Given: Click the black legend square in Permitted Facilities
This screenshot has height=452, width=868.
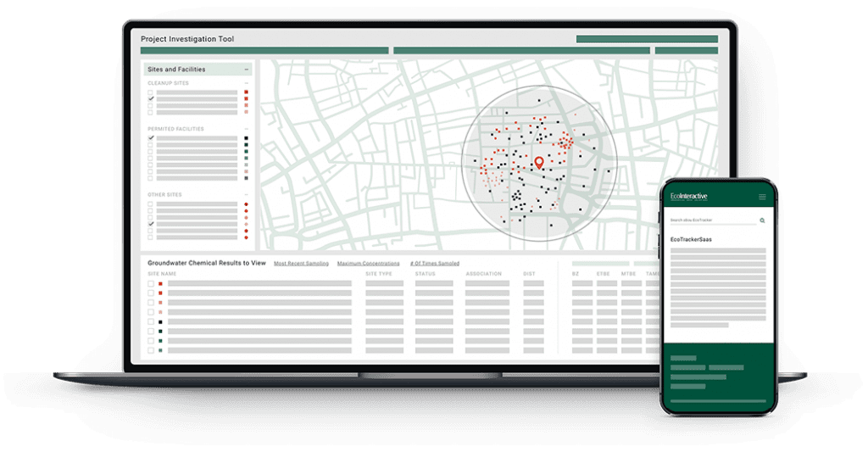Looking at the screenshot, I should click(x=247, y=138).
